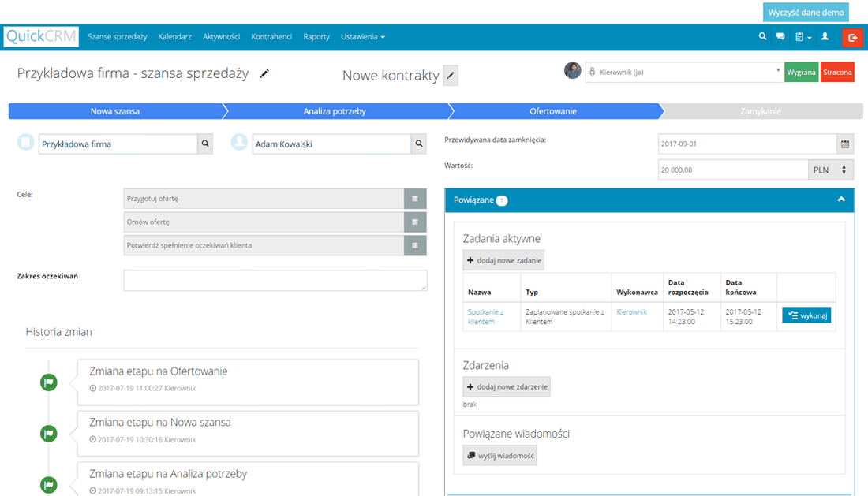Screen dimensions: 868x496
Task: Click the wykonaj button on the task row
Action: pyautogui.click(x=806, y=315)
